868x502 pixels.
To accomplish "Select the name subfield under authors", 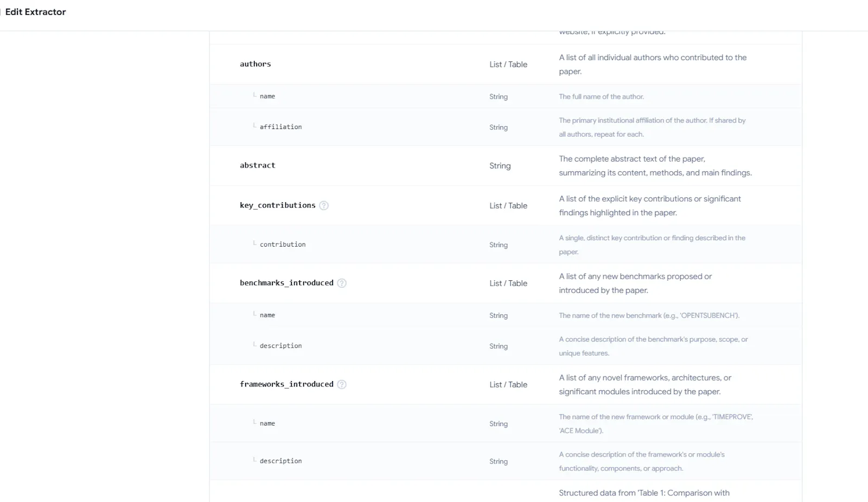I will pyautogui.click(x=267, y=96).
